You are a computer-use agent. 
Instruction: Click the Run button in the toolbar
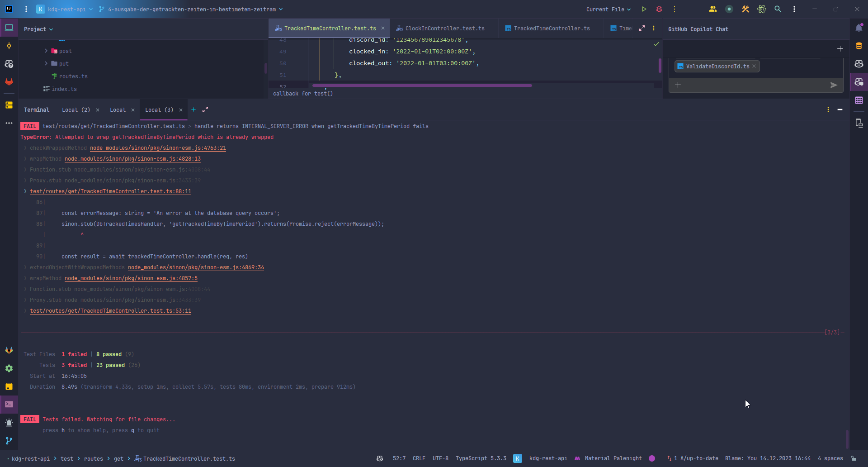pos(644,9)
